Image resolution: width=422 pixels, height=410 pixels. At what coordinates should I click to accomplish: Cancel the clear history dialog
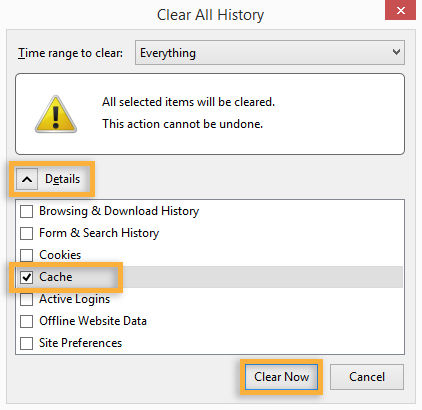(x=367, y=377)
